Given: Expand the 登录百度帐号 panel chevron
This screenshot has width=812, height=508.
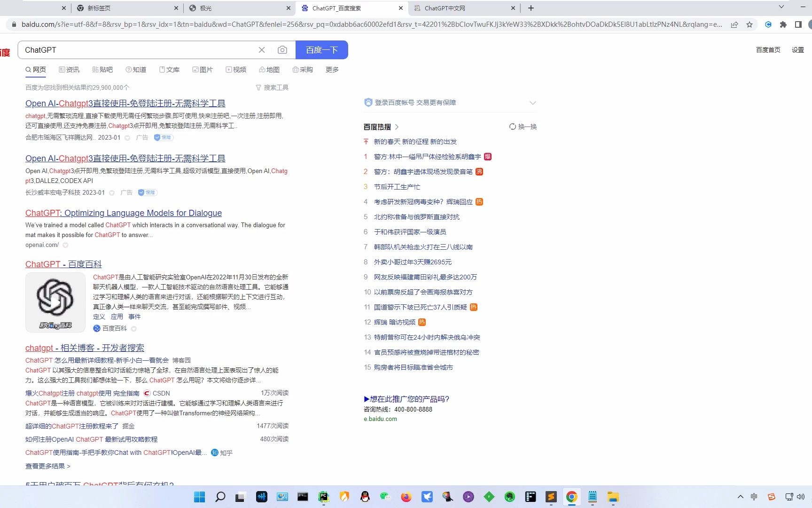Looking at the screenshot, I should click(x=532, y=103).
